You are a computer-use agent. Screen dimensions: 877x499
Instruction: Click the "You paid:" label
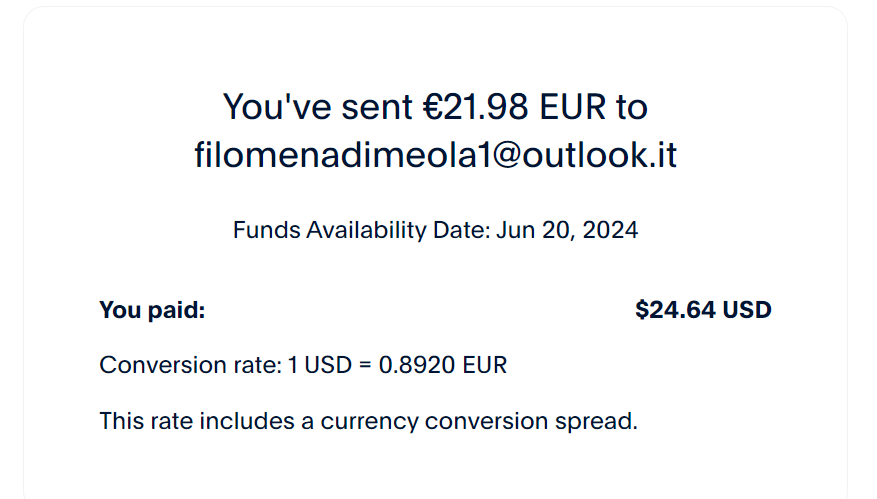coord(152,310)
